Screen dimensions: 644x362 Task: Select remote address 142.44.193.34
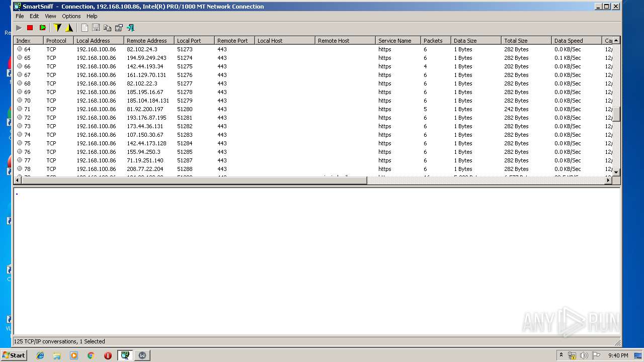point(145,66)
